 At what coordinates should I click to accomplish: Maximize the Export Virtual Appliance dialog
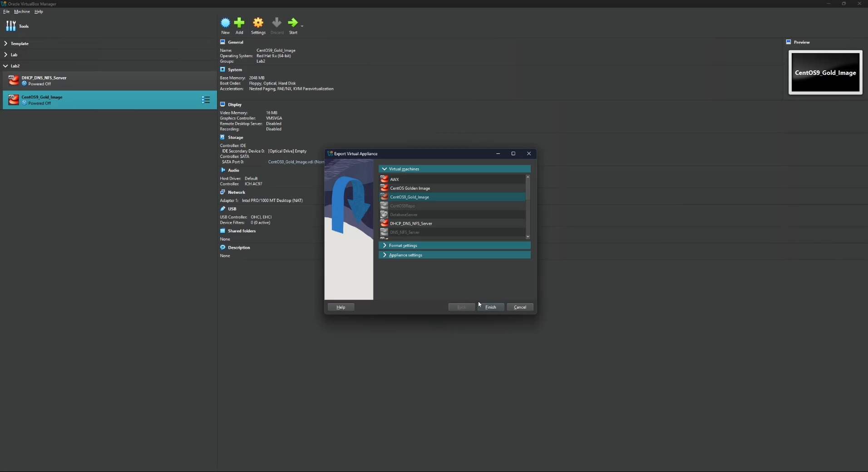[513, 153]
